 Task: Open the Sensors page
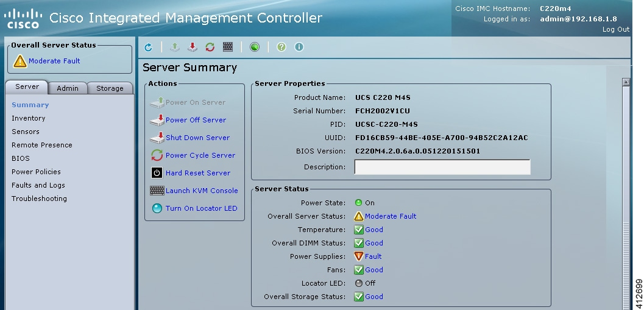point(26,132)
